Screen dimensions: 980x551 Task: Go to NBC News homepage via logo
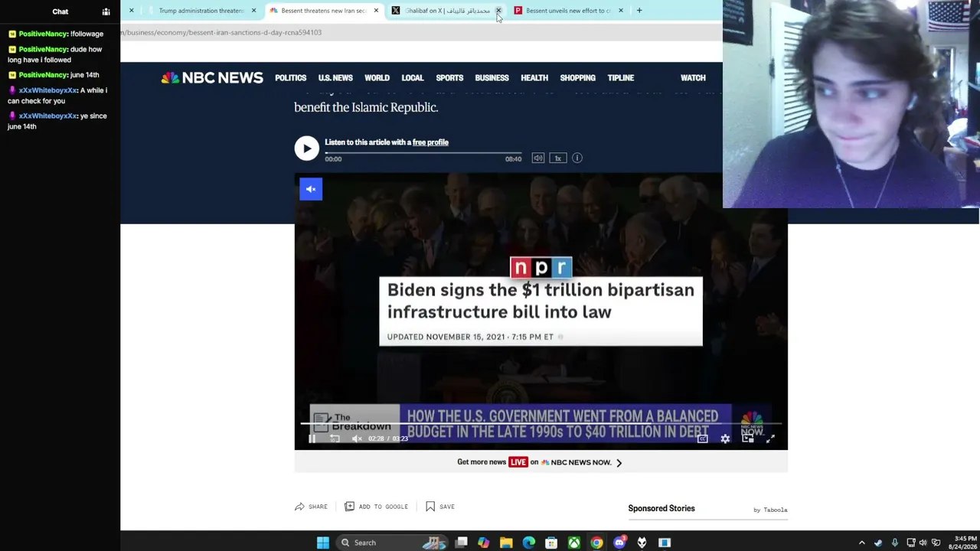pos(212,78)
